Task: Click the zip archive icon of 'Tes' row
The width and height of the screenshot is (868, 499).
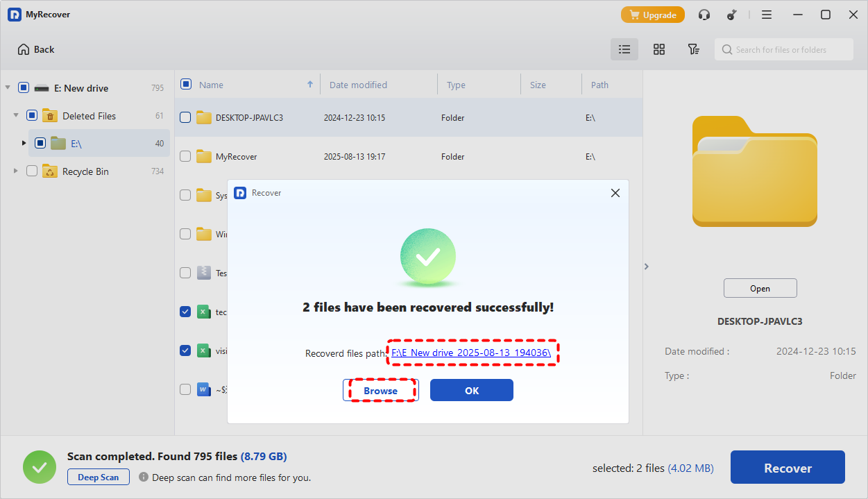Action: tap(203, 273)
